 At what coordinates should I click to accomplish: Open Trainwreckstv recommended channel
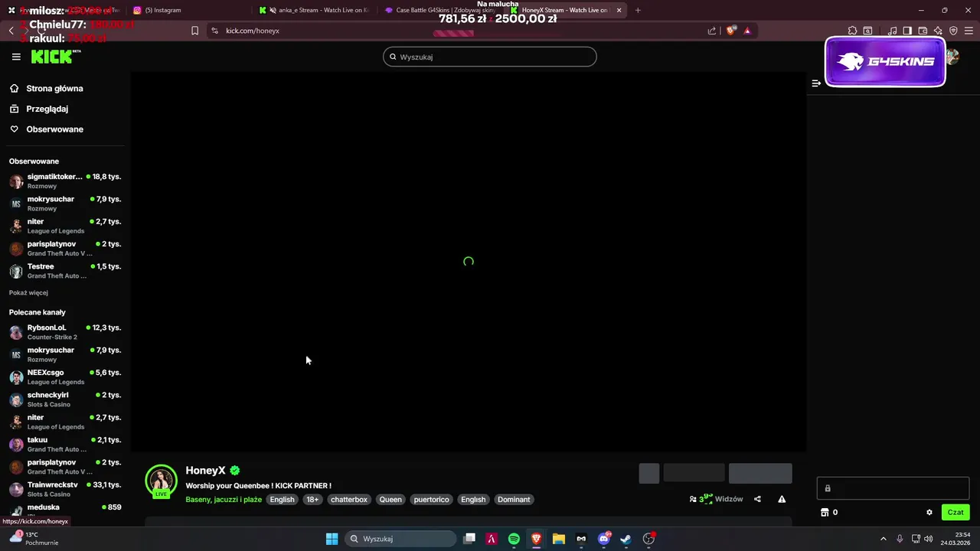(65, 489)
